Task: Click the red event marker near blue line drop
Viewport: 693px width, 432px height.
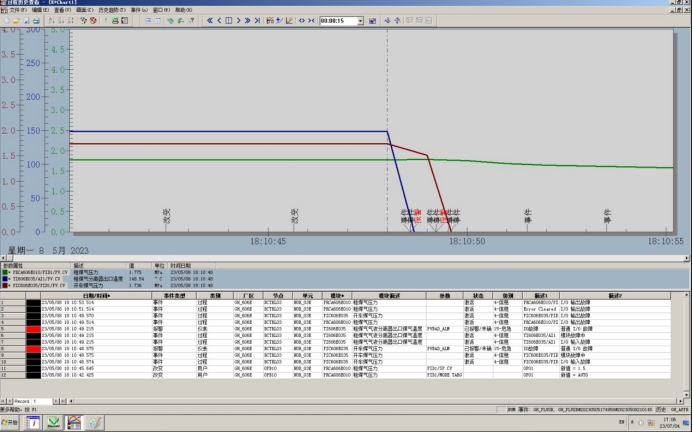Action: point(418,217)
